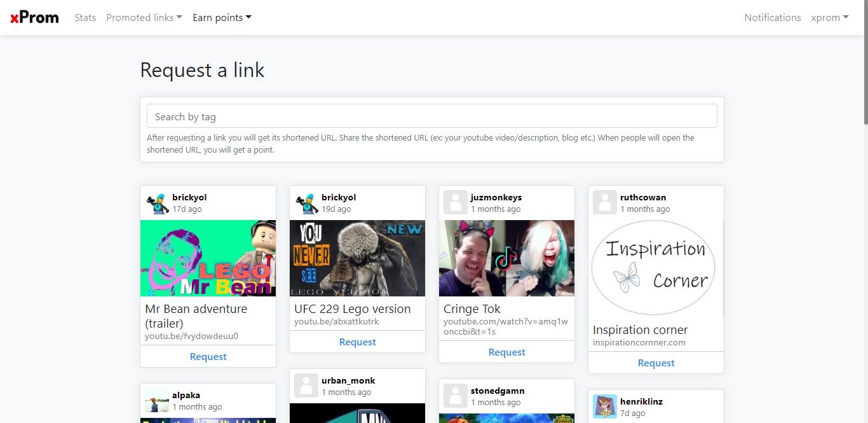Viewport: 868px width, 423px height.
Task: Request the Cringe Tok link
Action: click(507, 352)
